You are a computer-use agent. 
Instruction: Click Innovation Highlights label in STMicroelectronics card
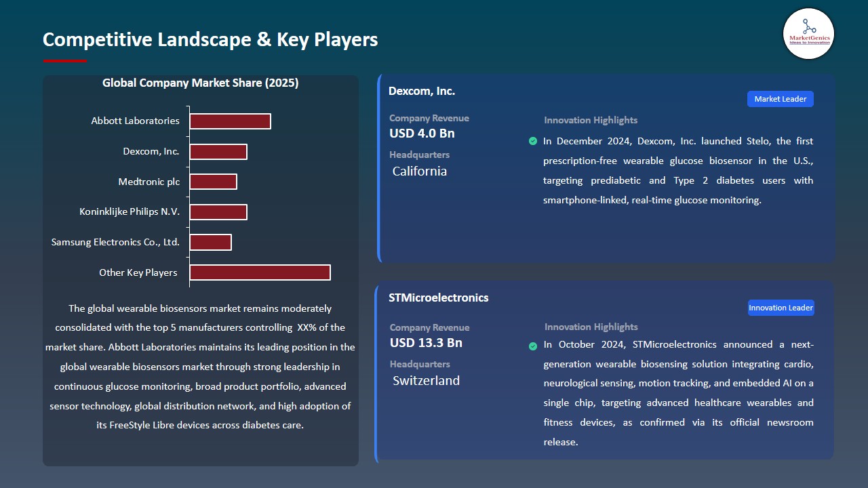(x=591, y=327)
